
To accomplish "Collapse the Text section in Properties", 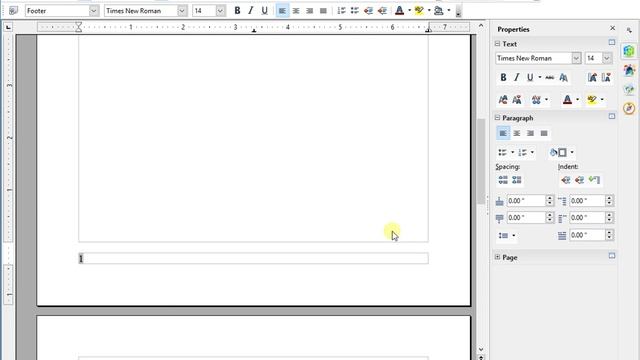I will click(x=497, y=44).
